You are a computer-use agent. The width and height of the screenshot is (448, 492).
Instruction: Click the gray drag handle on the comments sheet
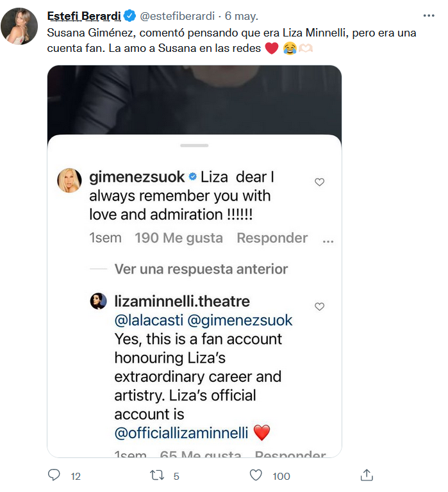coord(194,145)
